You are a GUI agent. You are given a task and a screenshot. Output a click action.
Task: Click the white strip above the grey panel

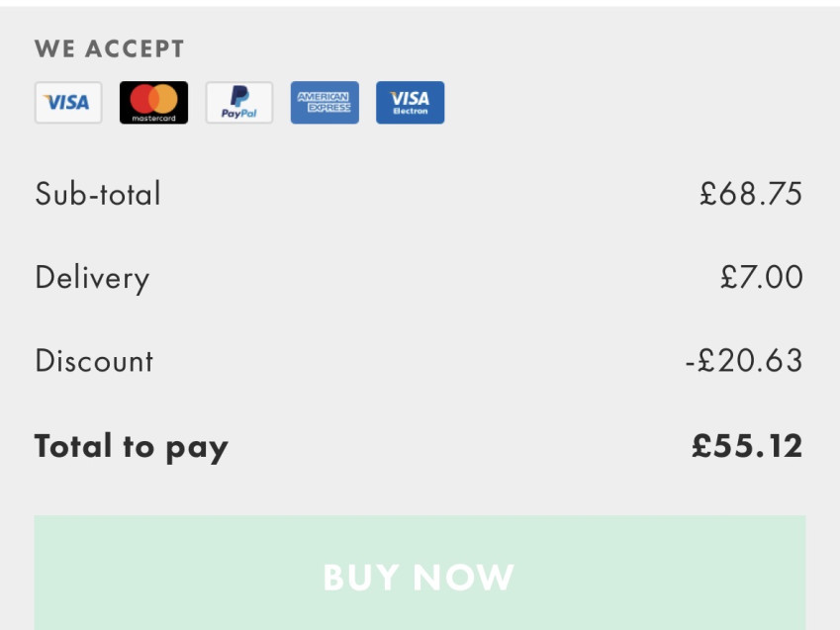(x=420, y=3)
